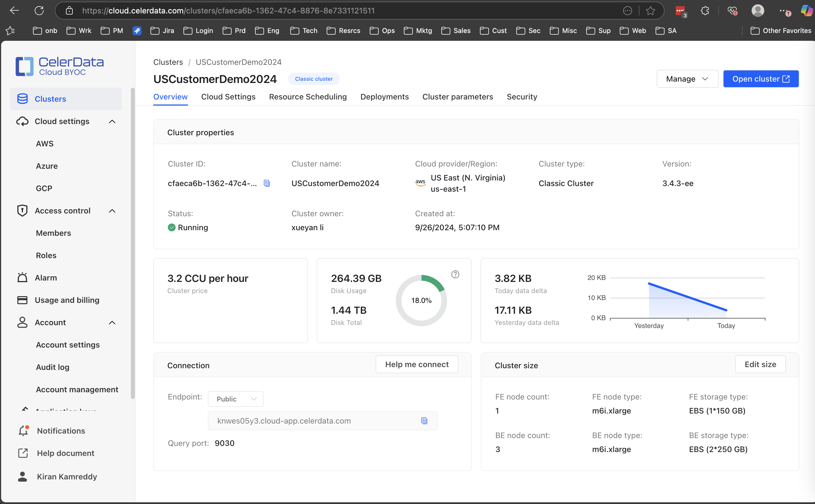Open the Public endpoint dropdown
Viewport: 815px width, 504px height.
click(x=235, y=399)
